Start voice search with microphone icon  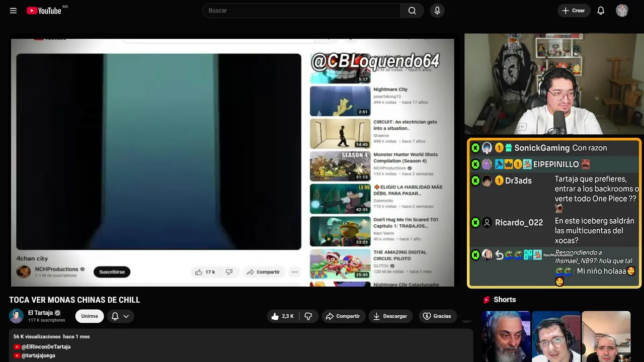click(437, 11)
